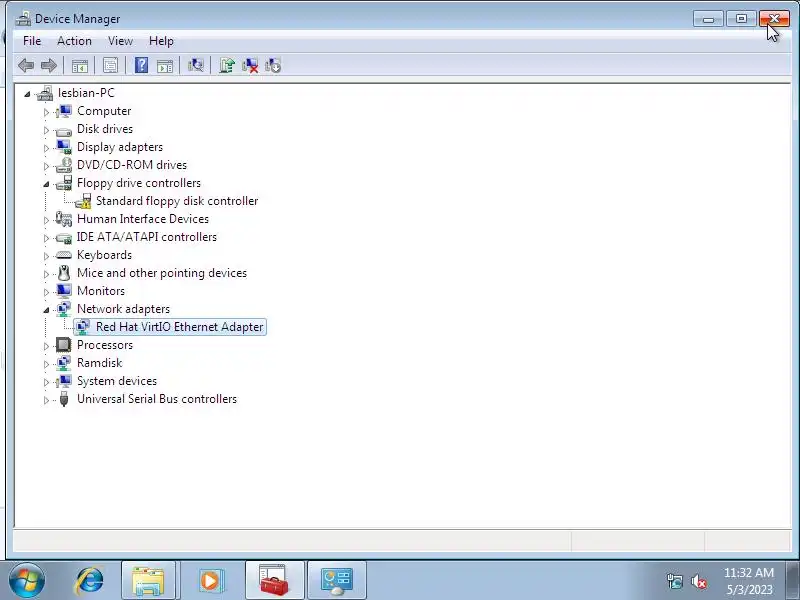Viewport: 800px width, 600px height.
Task: Select the Disk drives label
Action: pyautogui.click(x=105, y=129)
